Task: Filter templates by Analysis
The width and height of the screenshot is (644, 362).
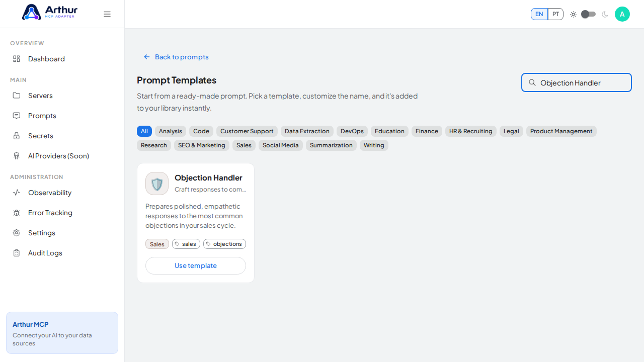Action: point(171,131)
